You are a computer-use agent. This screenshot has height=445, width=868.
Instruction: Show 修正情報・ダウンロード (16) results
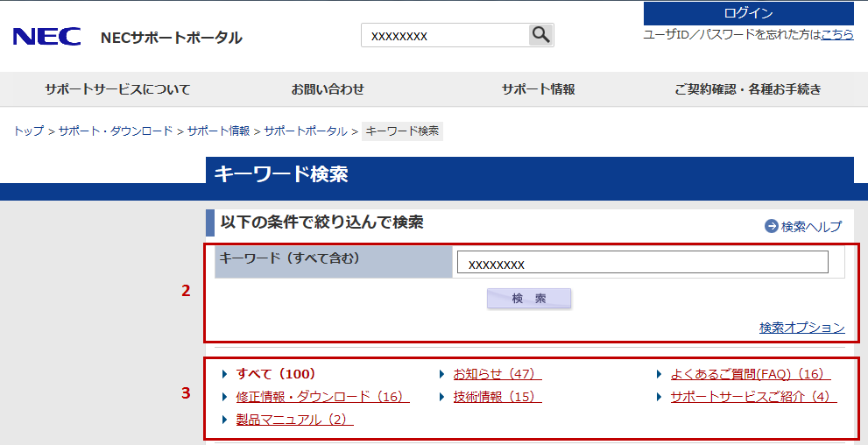pyautogui.click(x=318, y=397)
